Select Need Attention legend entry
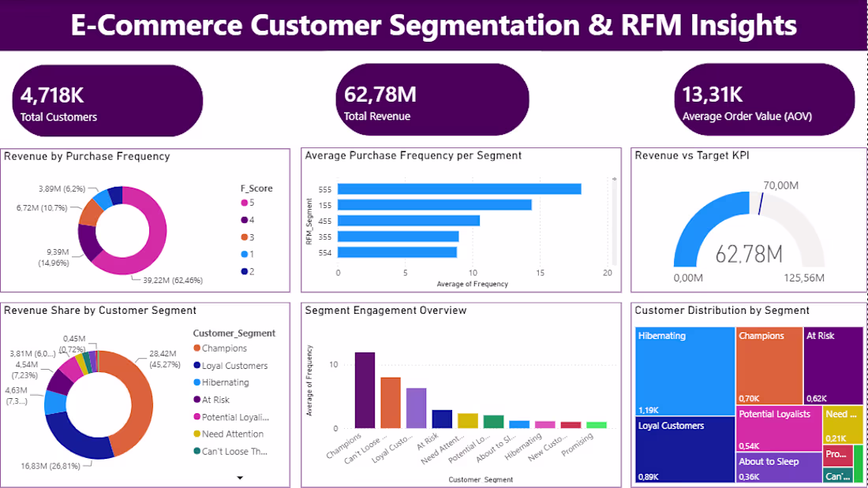868x488 pixels. (x=228, y=434)
